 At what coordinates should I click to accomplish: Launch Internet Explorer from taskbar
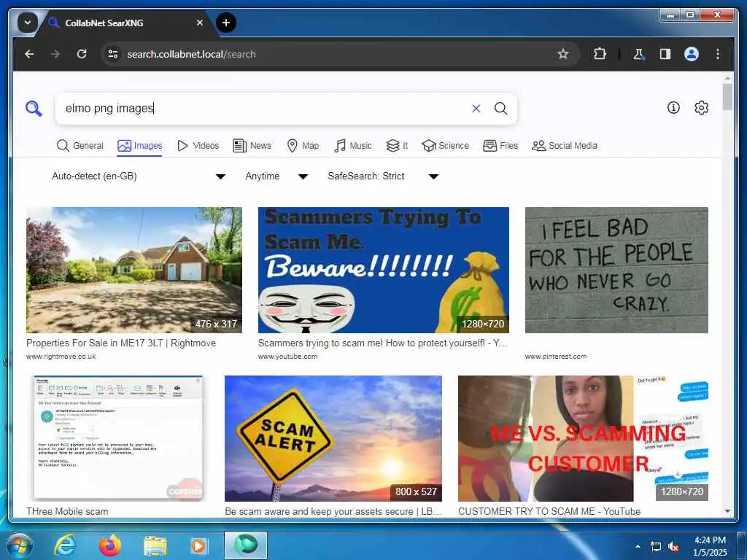pyautogui.click(x=64, y=545)
